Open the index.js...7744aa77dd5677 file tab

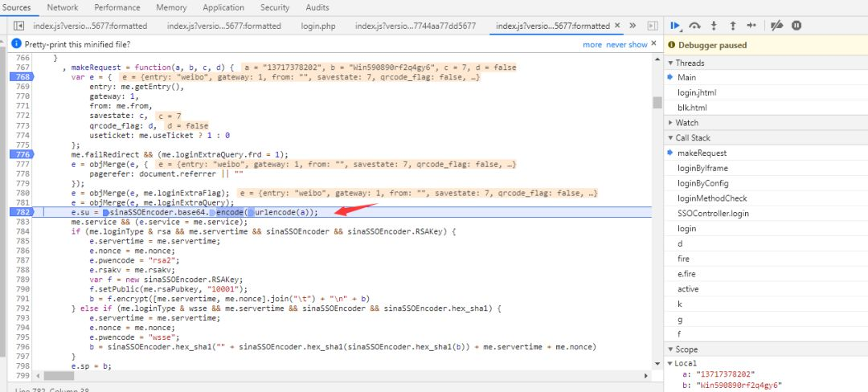(x=416, y=26)
